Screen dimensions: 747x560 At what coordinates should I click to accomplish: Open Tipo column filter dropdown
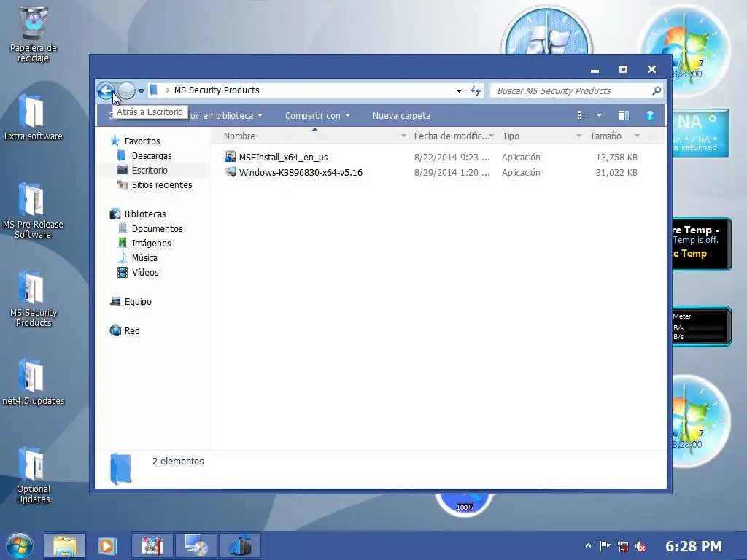pos(578,136)
